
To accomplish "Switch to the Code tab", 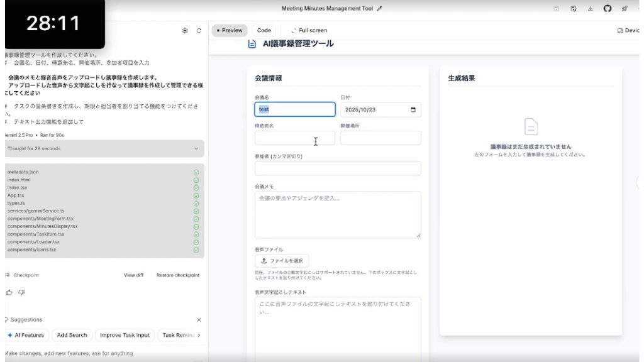I will tap(264, 30).
